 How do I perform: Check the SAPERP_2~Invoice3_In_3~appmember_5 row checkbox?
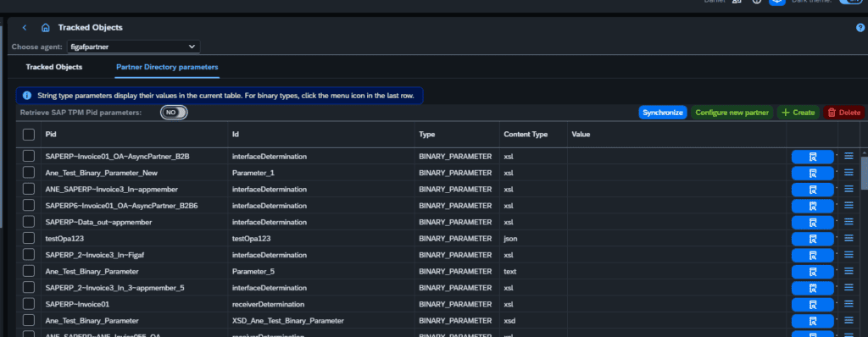click(x=29, y=288)
